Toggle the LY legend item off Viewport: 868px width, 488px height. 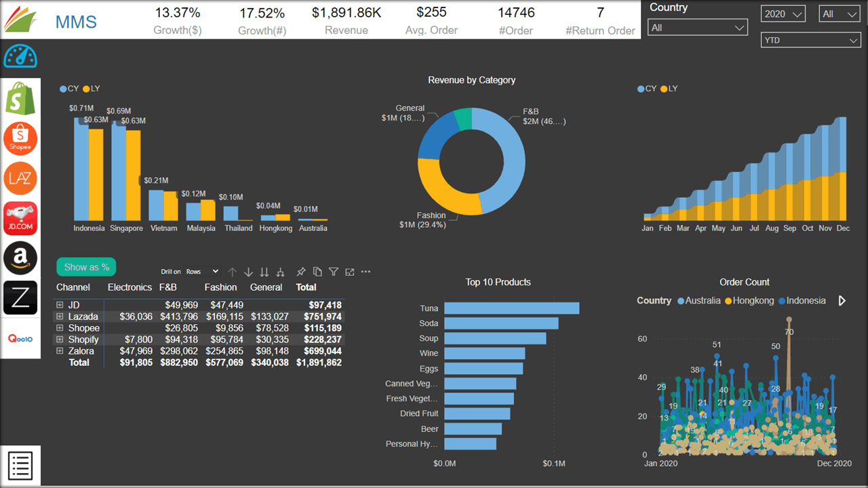click(x=93, y=88)
